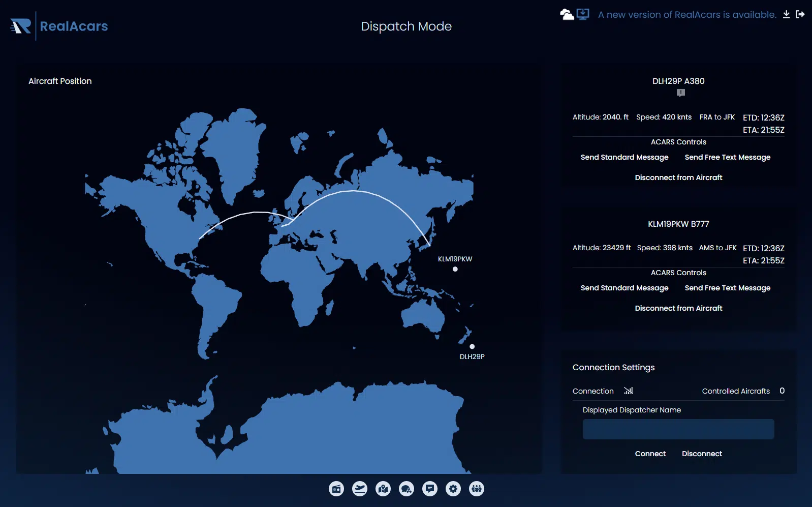This screenshot has height=507, width=812.
Task: Click the weather clouds icon
Action: tap(567, 15)
